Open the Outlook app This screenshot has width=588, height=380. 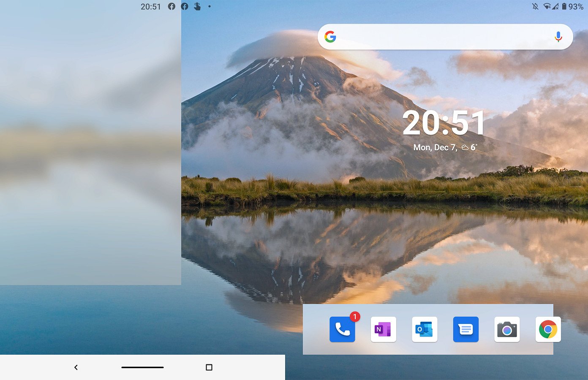pos(425,329)
